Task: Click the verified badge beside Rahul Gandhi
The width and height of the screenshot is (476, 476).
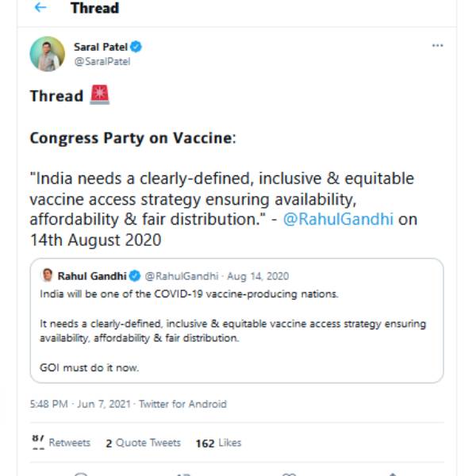Action: tap(136, 276)
